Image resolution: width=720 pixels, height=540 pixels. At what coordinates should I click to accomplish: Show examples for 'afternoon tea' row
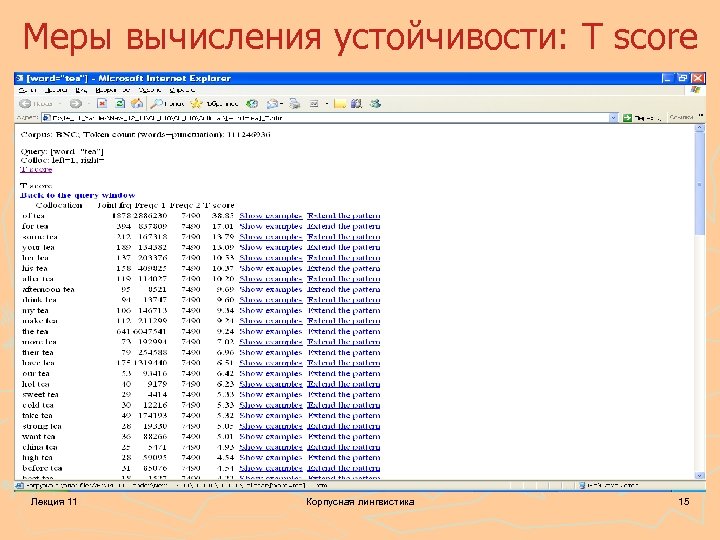coord(270,289)
